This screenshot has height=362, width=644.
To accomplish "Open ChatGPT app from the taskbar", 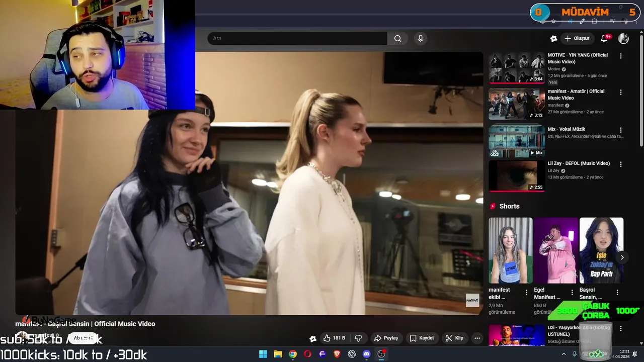I will coord(352,354).
